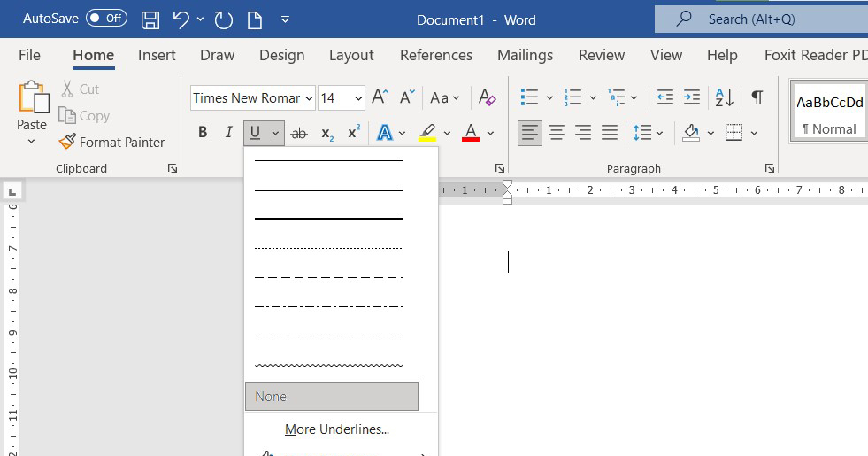Select the double underline style
868x456 pixels.
point(329,190)
